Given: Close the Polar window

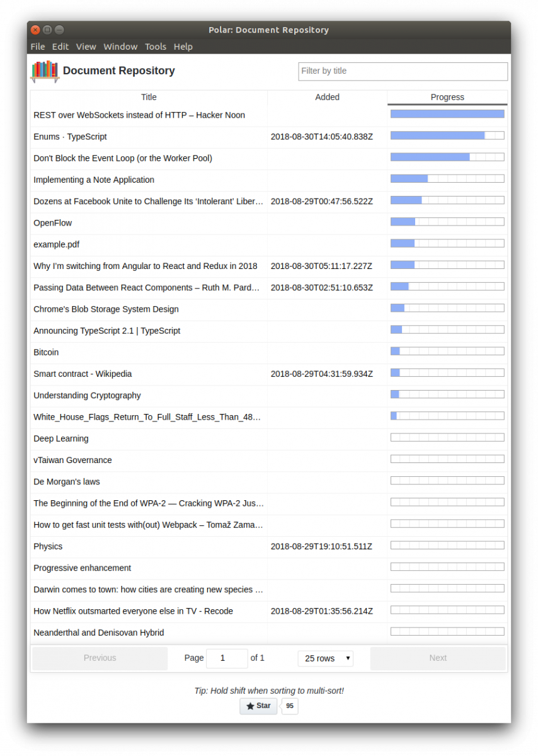Looking at the screenshot, I should (x=35, y=30).
